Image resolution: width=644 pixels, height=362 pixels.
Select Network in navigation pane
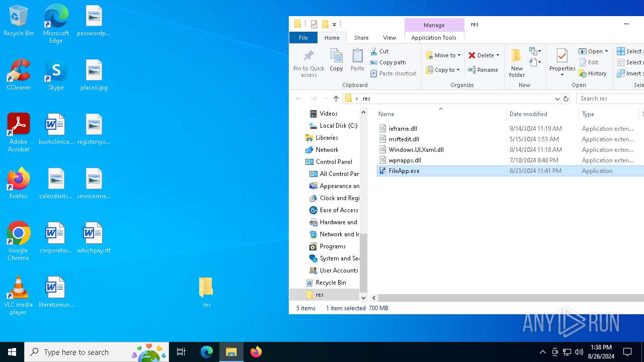pyautogui.click(x=327, y=150)
